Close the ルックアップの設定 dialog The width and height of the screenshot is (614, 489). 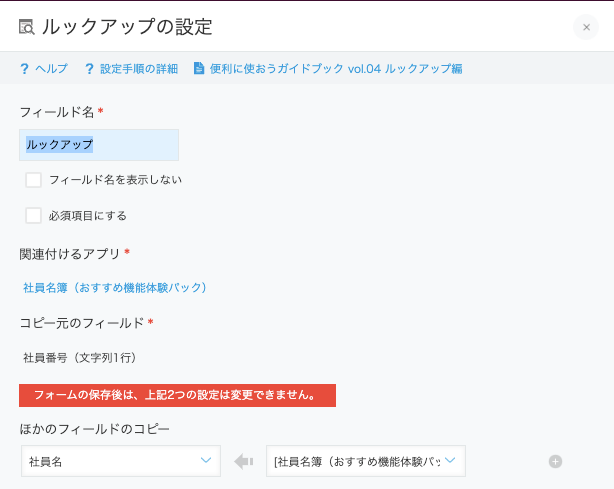(x=586, y=27)
